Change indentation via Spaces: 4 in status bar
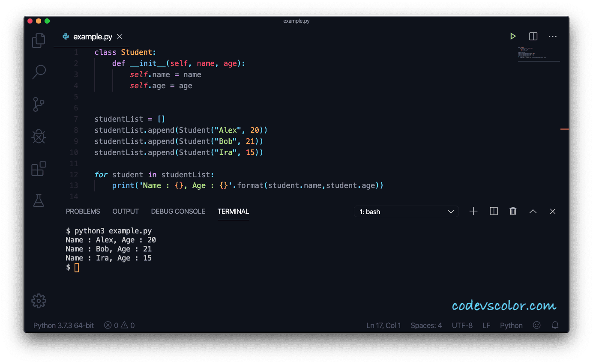The width and height of the screenshot is (593, 364). coord(426,325)
